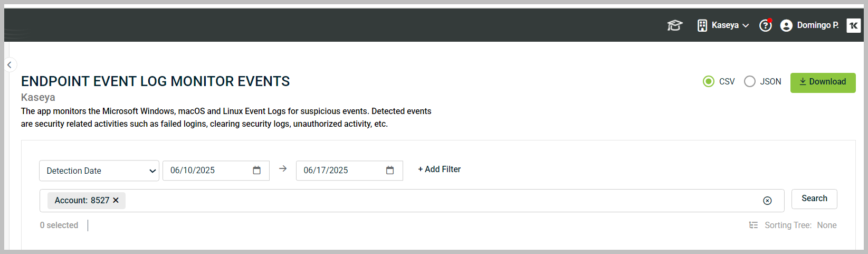Select the CSV export format
868x254 pixels.
click(709, 81)
